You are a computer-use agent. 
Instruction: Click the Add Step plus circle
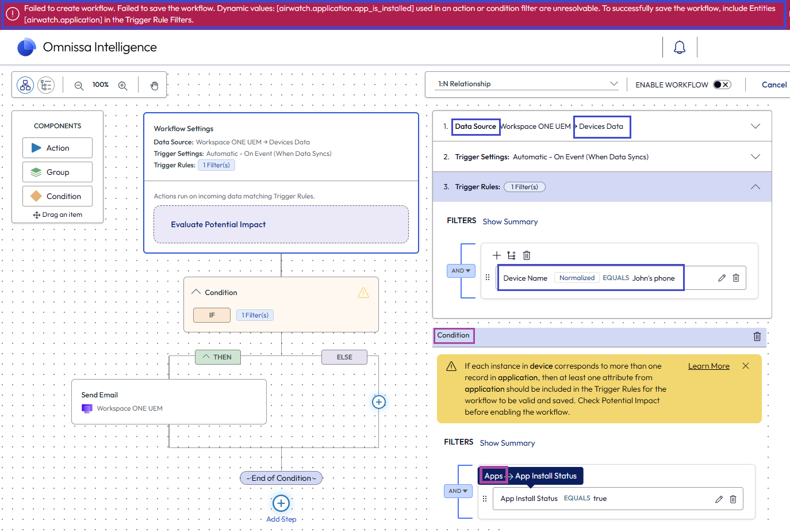(x=281, y=503)
